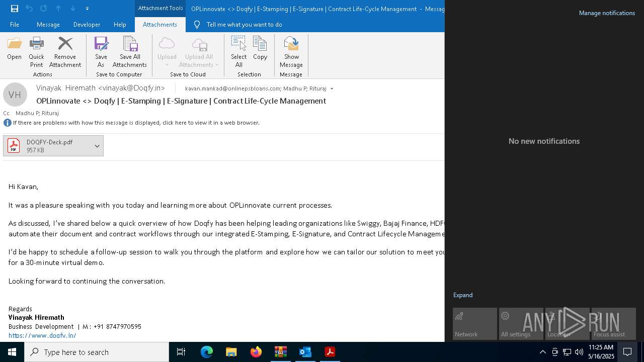644x362 pixels.
Task: Click the VH sender avatar
Action: tap(15, 95)
